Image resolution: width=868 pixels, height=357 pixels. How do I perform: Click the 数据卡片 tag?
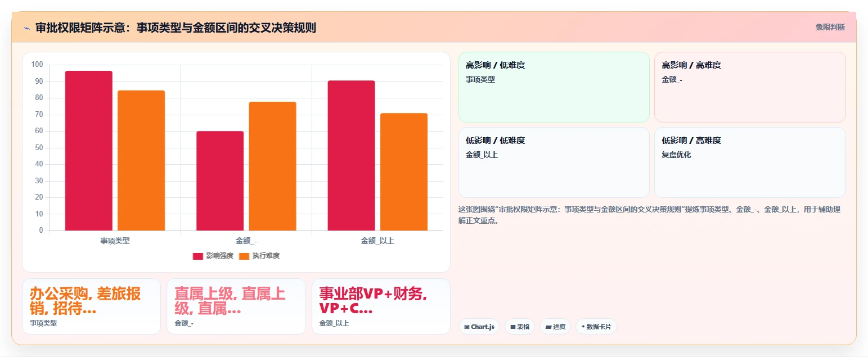pos(596,327)
